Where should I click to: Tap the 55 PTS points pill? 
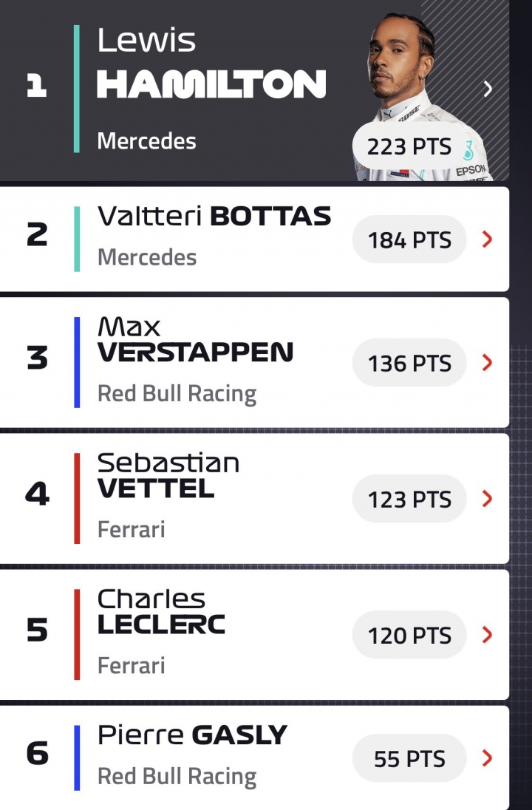[409, 759]
